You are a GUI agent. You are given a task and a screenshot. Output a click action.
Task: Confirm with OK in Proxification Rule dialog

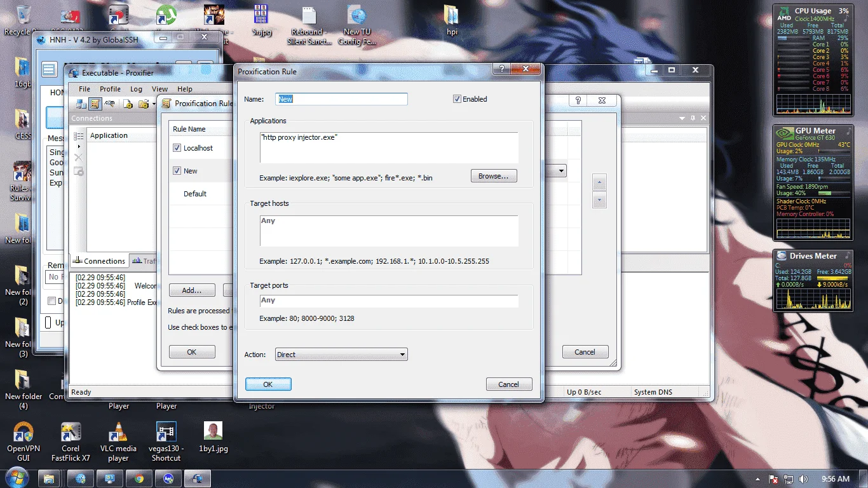[268, 384]
